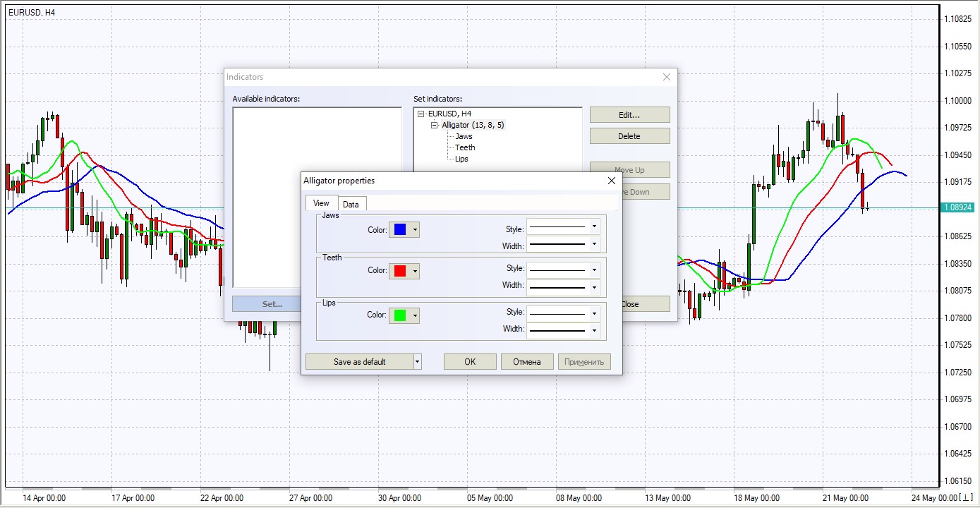The width and height of the screenshot is (980, 508).
Task: Open the Jaws line Style dropdown
Action: tap(564, 228)
